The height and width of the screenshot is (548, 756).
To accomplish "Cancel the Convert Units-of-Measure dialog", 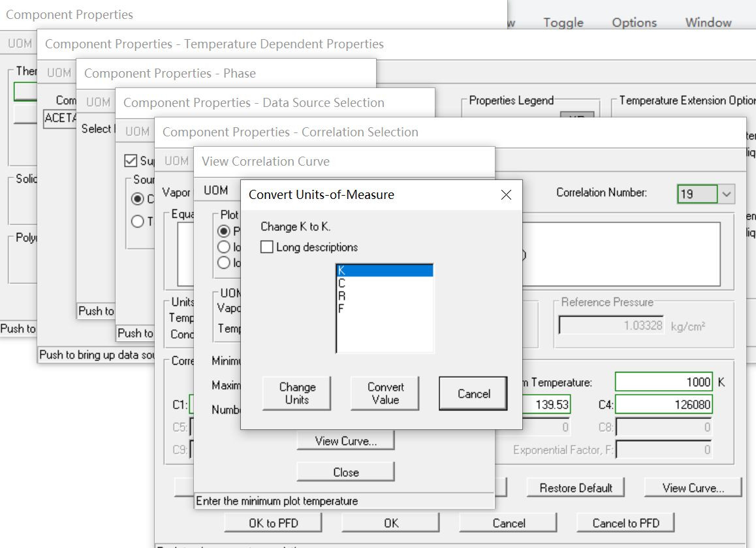I will pos(473,394).
